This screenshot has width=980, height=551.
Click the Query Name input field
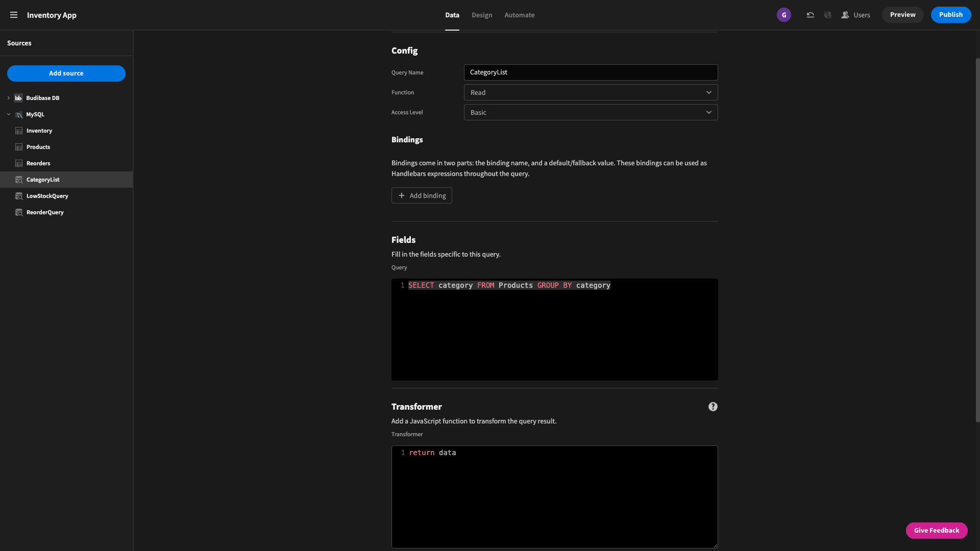click(591, 72)
